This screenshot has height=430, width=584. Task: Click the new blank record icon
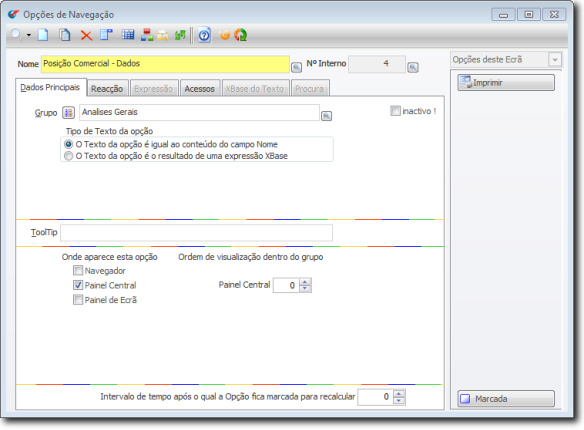point(43,35)
